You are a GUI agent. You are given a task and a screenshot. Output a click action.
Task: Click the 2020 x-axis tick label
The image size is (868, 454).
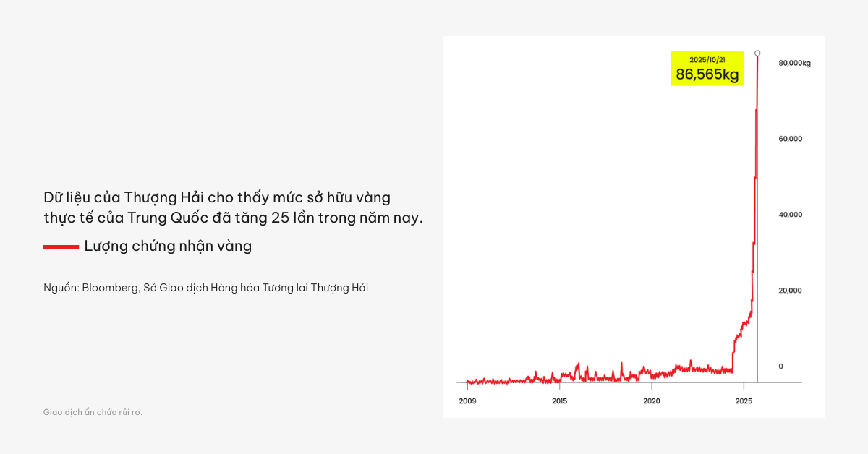(x=651, y=401)
